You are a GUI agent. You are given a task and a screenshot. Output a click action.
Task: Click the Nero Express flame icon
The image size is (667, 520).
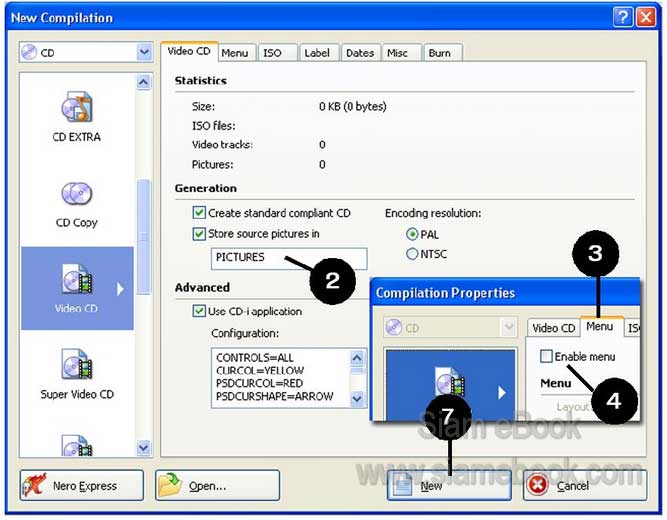[x=34, y=485]
